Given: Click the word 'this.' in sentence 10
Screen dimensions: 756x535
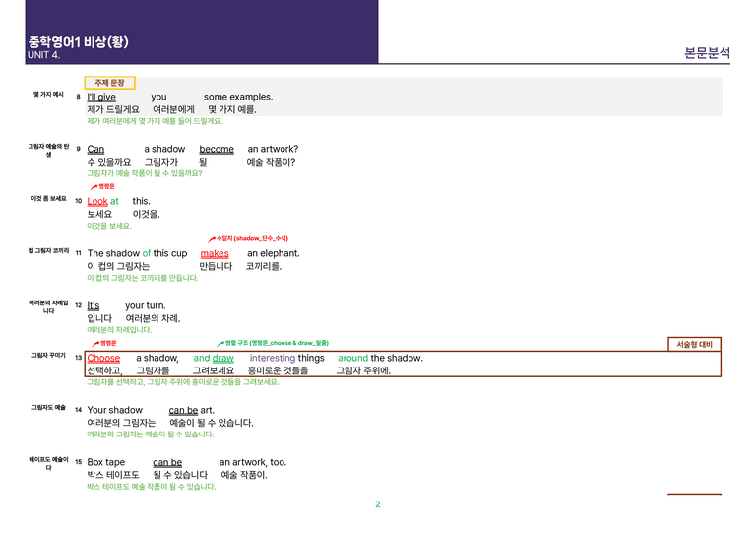Looking at the screenshot, I should pyautogui.click(x=142, y=201).
